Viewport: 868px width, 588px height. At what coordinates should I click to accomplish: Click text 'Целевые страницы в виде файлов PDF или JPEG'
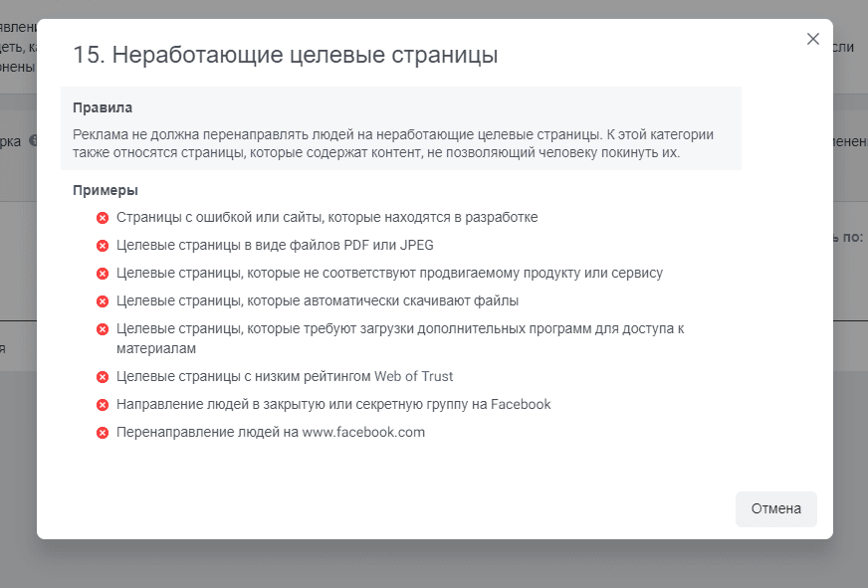275,245
